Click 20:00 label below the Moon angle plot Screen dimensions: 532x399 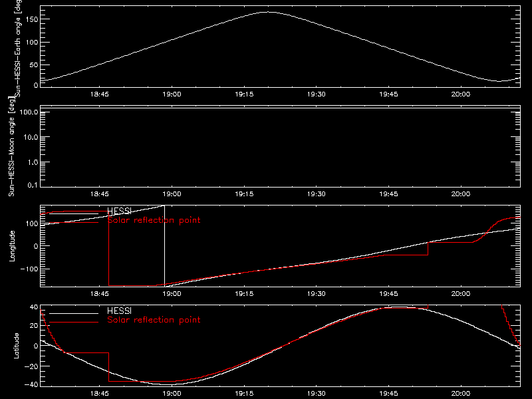[x=460, y=194]
